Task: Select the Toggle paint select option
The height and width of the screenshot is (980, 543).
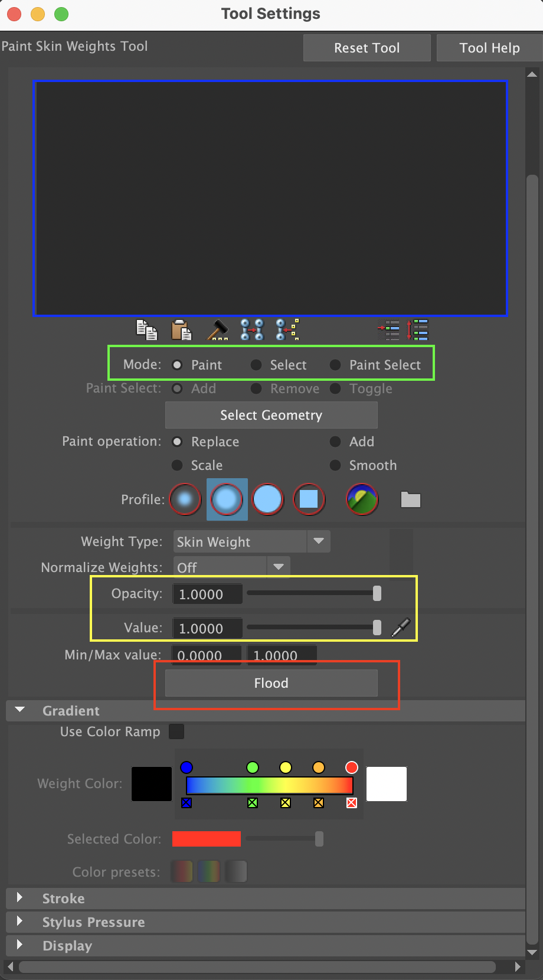Action: [x=335, y=388]
